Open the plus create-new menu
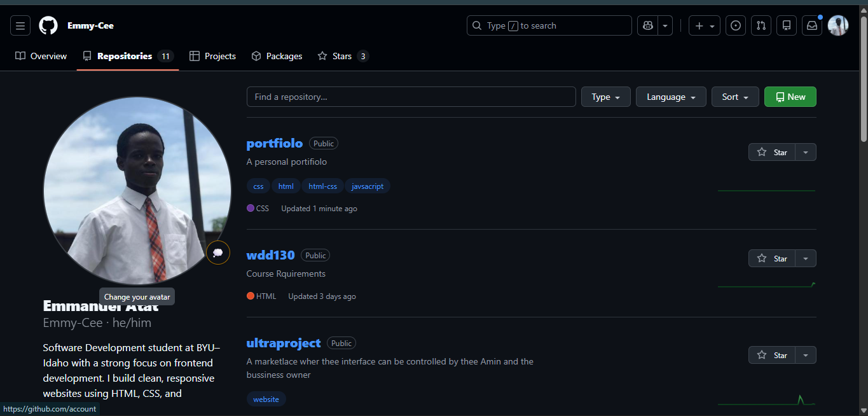This screenshot has width=868, height=416. pyautogui.click(x=705, y=26)
